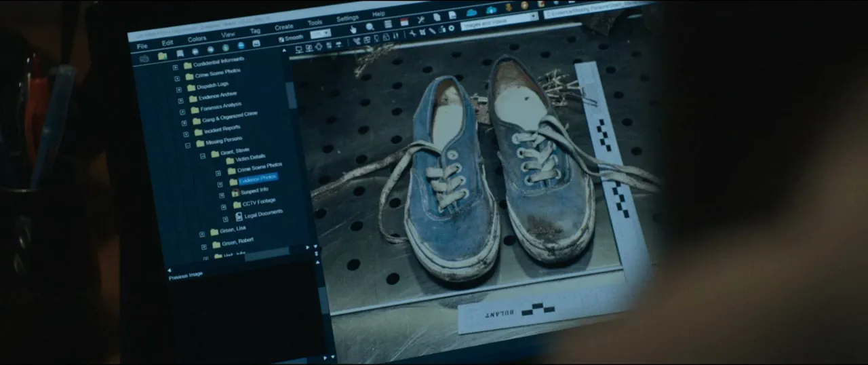Click the list view icon in toolbar
This screenshot has height=365, width=868.
tap(388, 24)
